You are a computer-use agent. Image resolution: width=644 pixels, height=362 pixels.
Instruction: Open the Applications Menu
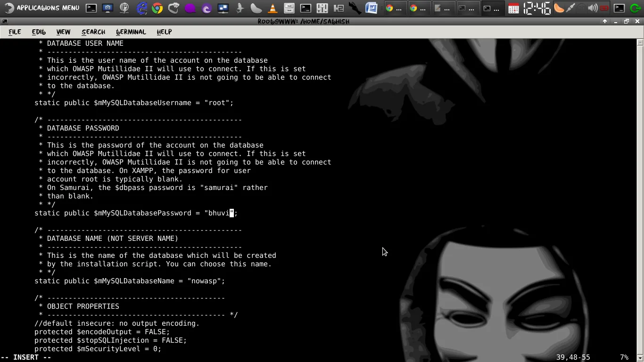point(41,8)
